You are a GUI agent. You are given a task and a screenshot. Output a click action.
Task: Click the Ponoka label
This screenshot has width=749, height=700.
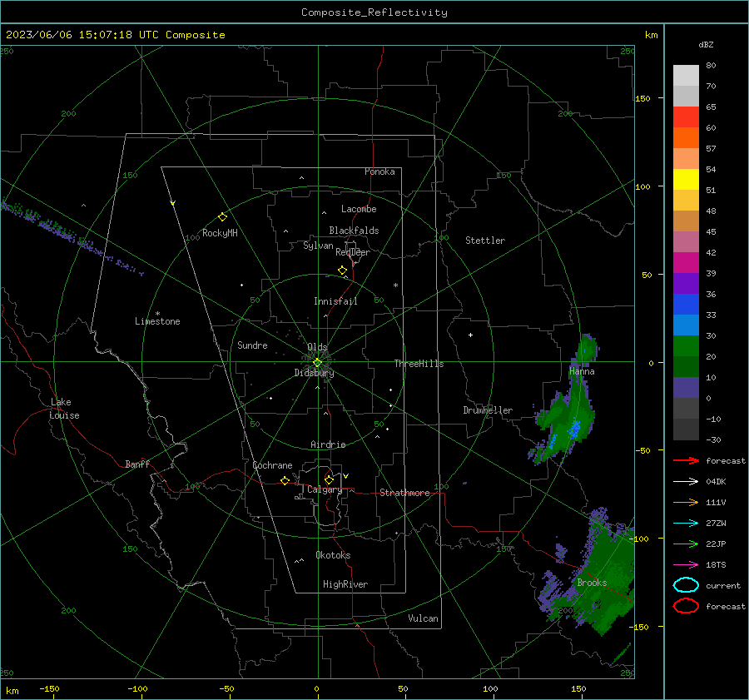tap(379, 171)
